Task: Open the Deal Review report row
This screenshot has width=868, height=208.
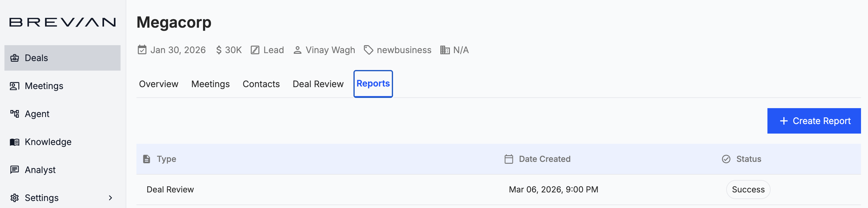Action: pos(170,190)
